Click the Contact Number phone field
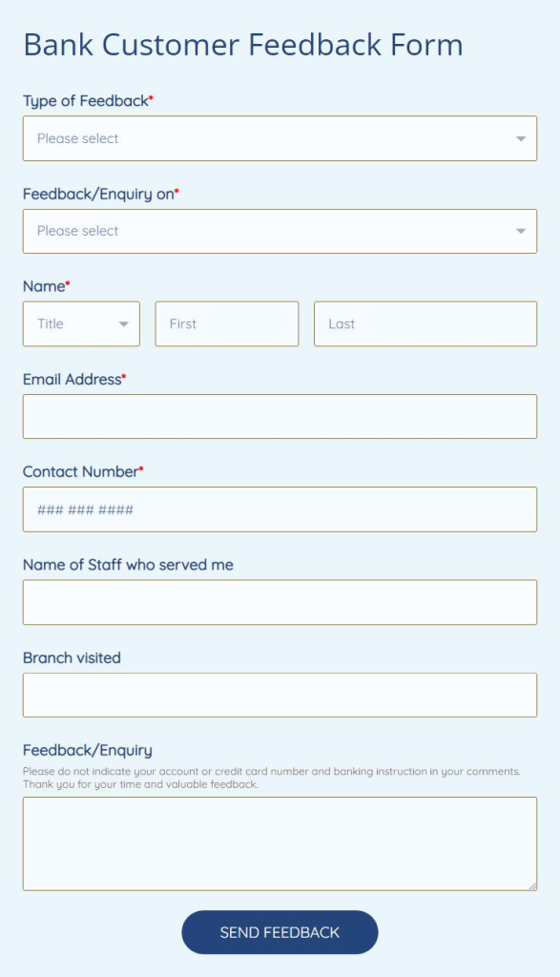 pos(279,509)
